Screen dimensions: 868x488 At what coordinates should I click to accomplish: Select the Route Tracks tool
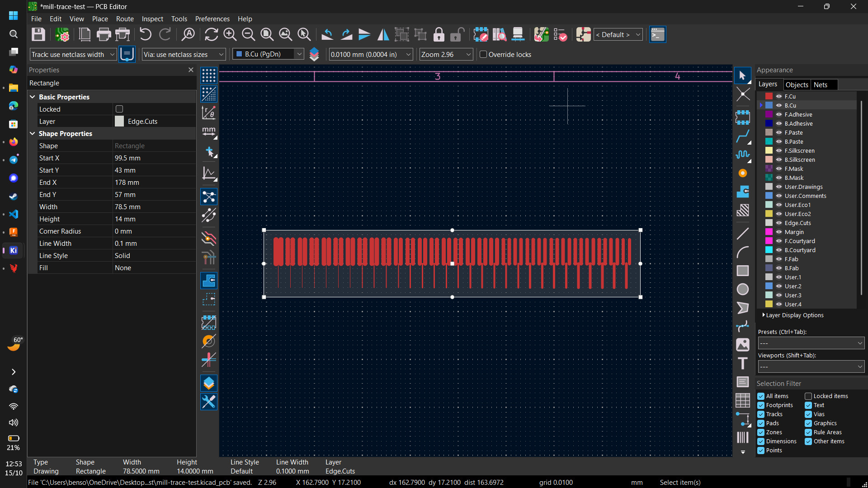tap(742, 136)
